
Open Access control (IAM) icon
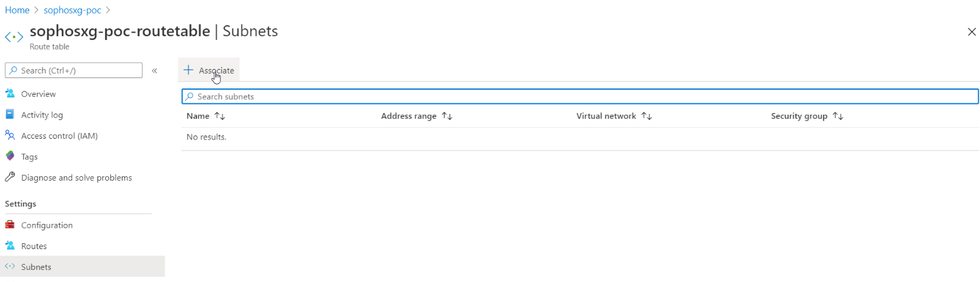(x=10, y=136)
